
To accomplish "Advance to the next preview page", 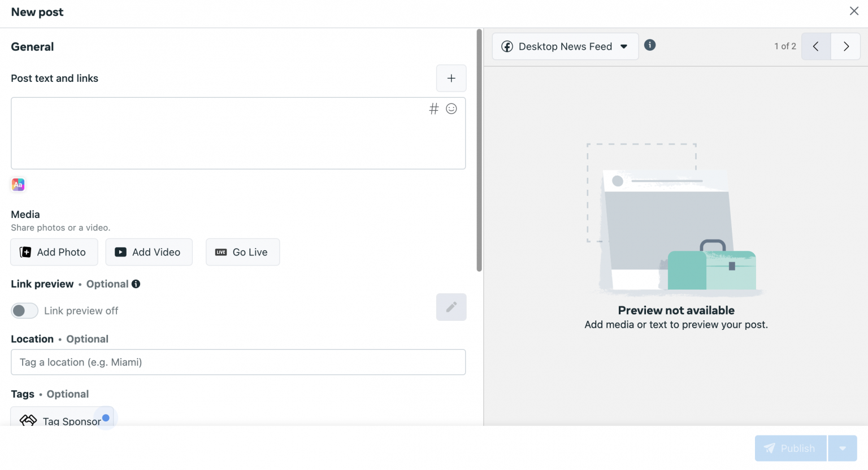I will [x=845, y=46].
